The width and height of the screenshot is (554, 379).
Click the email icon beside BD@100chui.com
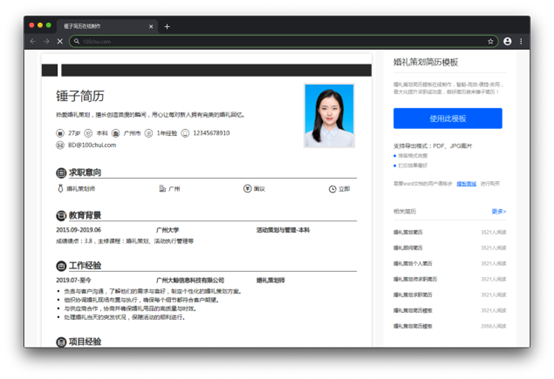point(60,145)
